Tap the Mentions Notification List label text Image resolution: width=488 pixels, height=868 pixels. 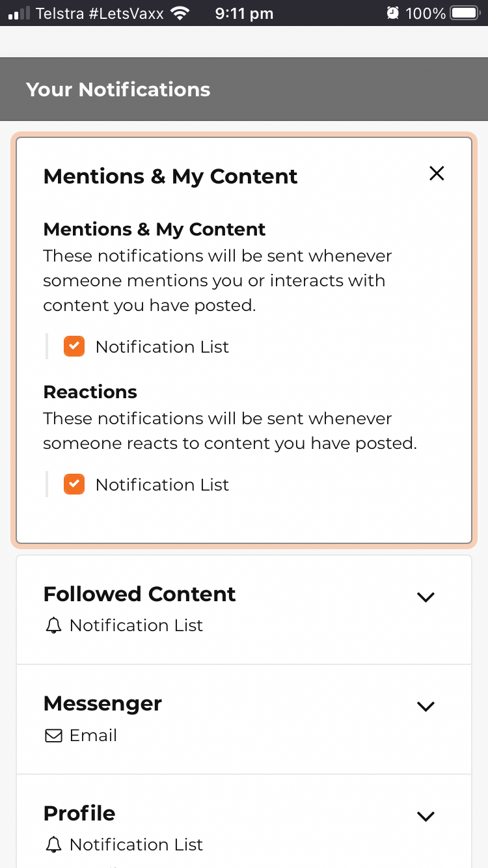(x=162, y=347)
